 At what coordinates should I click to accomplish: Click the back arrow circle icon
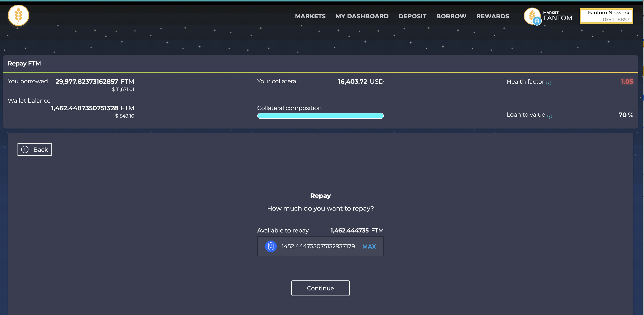click(25, 149)
